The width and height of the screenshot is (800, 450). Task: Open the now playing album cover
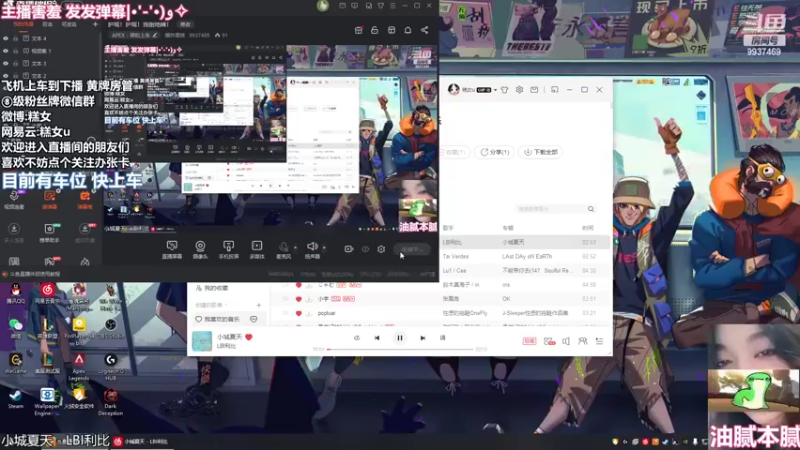click(202, 341)
